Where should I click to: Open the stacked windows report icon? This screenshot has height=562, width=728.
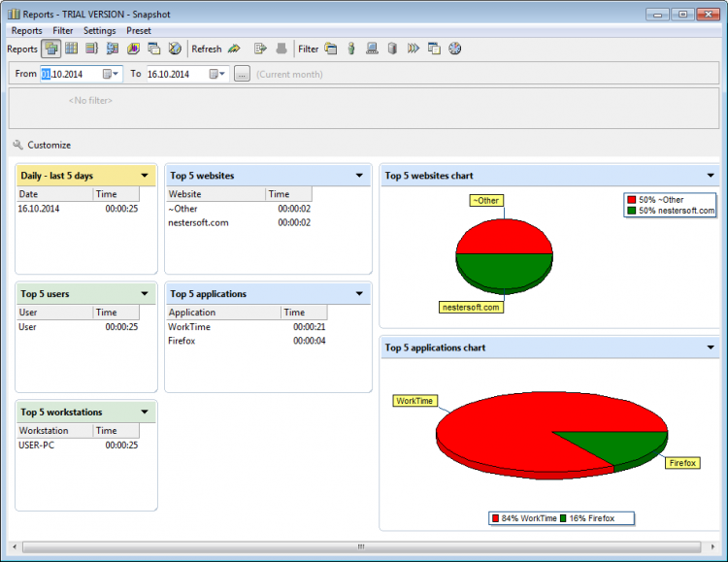[x=153, y=49]
